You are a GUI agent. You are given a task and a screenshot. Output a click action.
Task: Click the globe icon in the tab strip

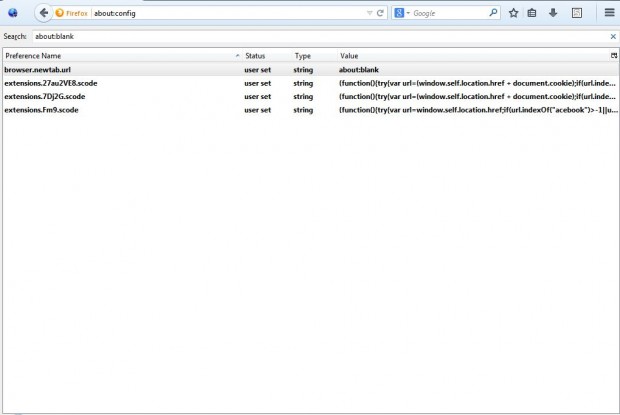[13, 13]
